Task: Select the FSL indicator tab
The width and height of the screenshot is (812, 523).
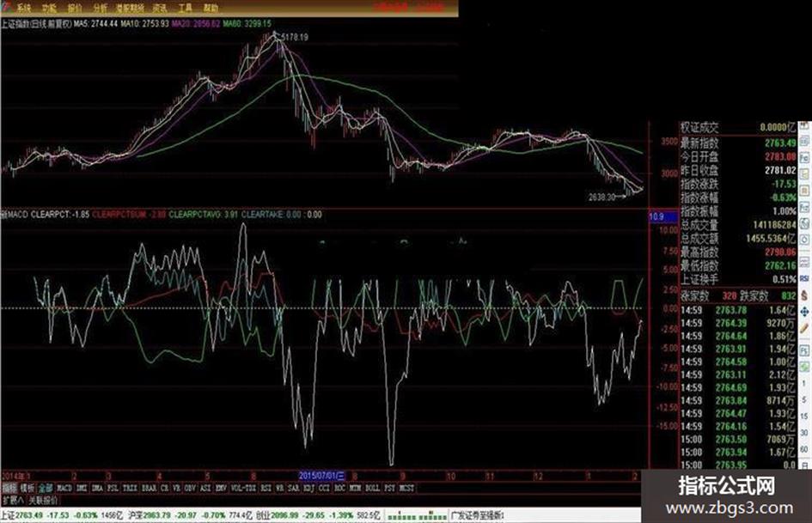Action: [113, 488]
